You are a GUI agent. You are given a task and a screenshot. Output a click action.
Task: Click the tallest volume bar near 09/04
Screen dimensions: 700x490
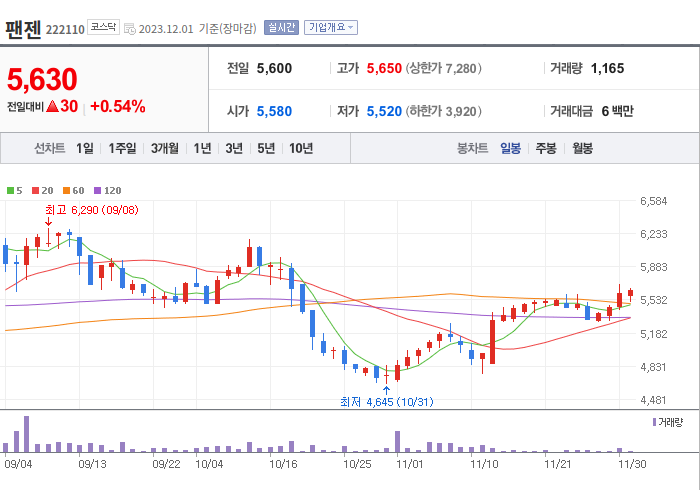[x=26, y=434]
